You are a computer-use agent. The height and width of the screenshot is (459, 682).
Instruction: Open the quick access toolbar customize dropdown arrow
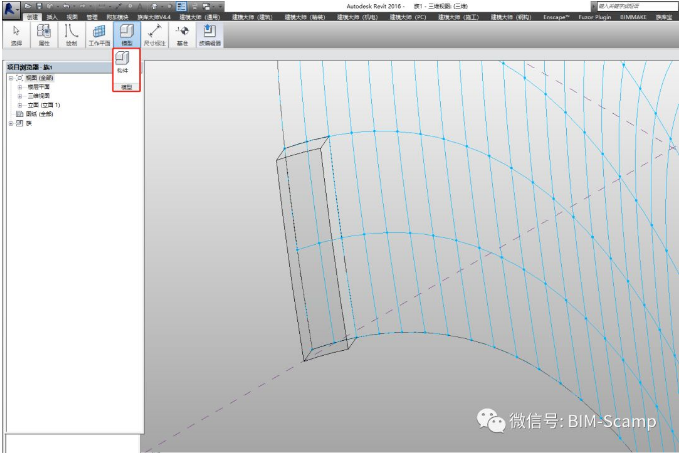click(220, 6)
